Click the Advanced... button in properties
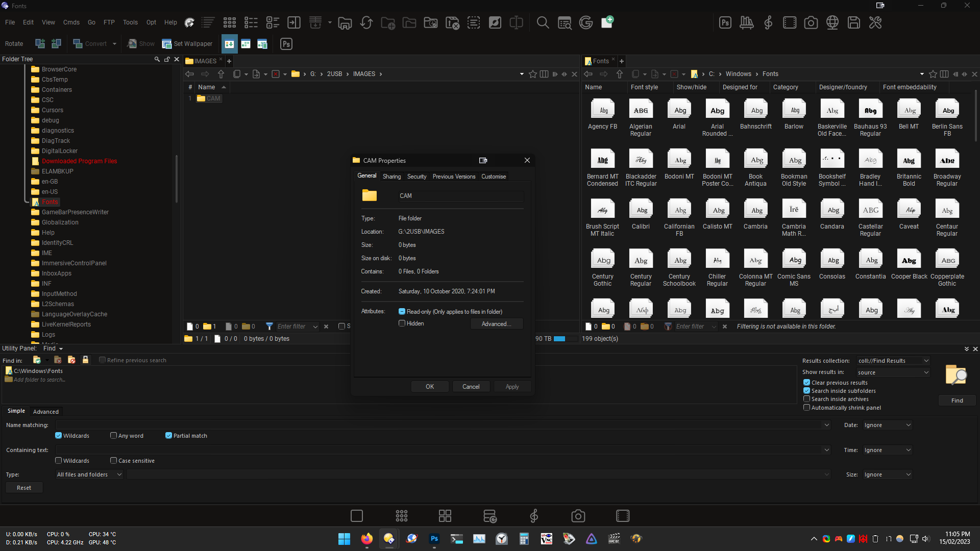This screenshot has width=980, height=551. click(x=496, y=324)
